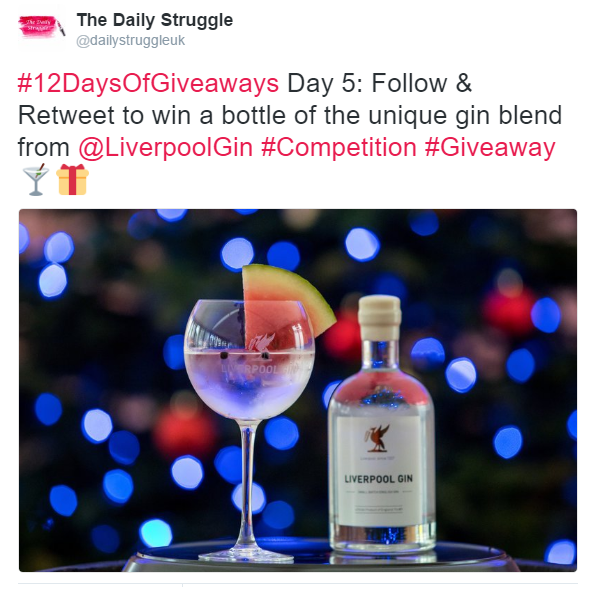Click the gift box emoji

click(72, 179)
